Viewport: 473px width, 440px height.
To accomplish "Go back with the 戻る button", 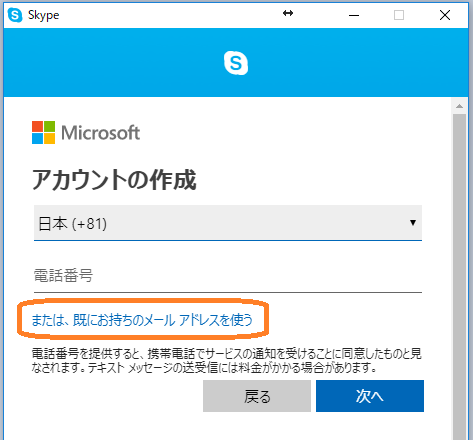I will point(257,396).
